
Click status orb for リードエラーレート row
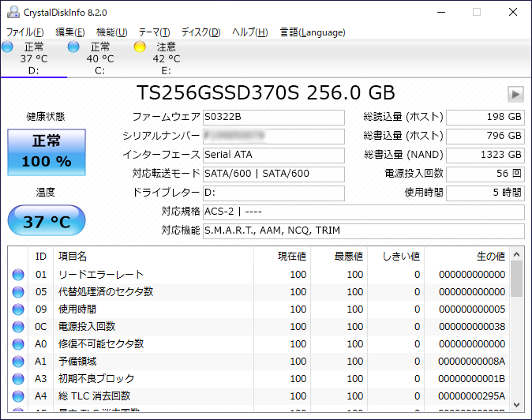tap(18, 275)
